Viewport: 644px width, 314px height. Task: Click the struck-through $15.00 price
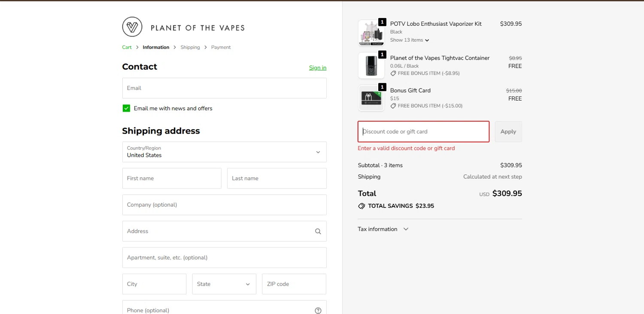pyautogui.click(x=514, y=91)
